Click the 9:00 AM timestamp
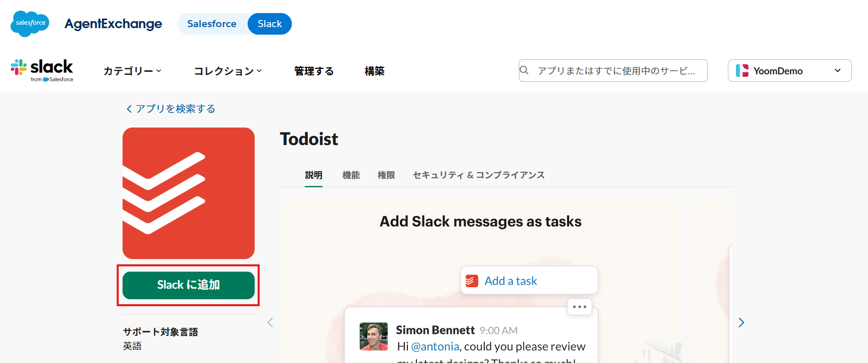868x363 pixels. pyautogui.click(x=499, y=330)
